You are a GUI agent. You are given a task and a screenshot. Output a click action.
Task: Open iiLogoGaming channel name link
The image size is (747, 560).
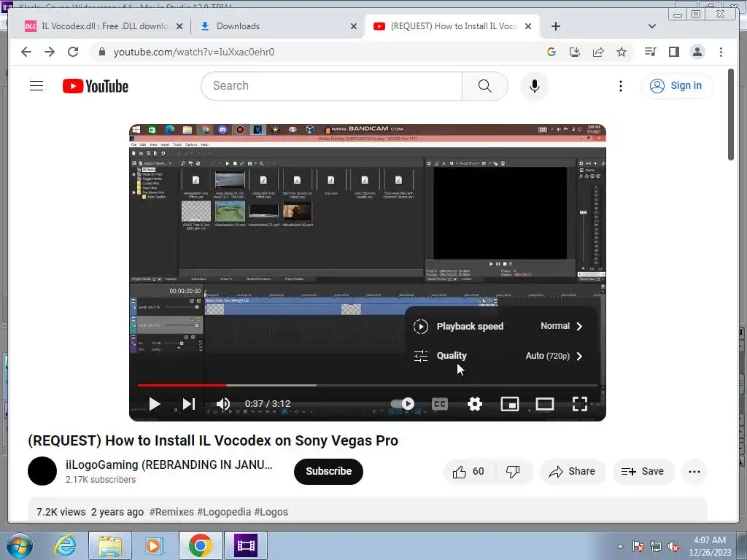(x=169, y=464)
